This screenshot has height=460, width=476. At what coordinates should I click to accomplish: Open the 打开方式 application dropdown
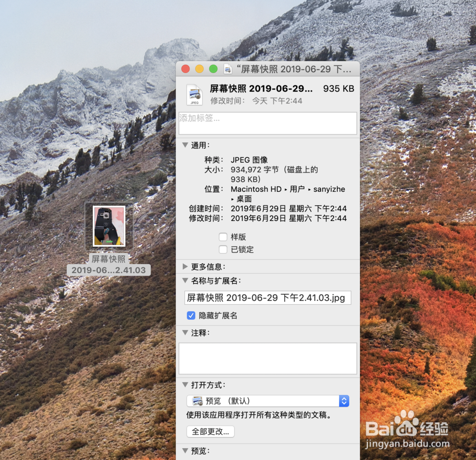(x=344, y=400)
